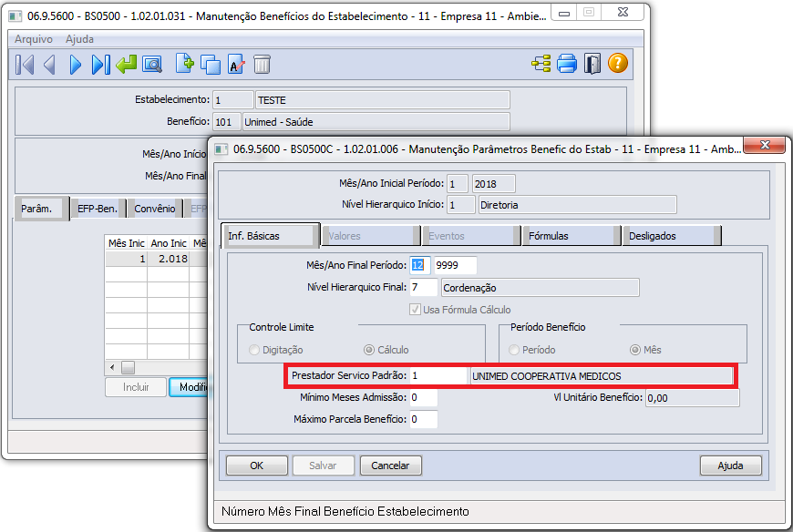Open the Eventos tab

coord(471,236)
